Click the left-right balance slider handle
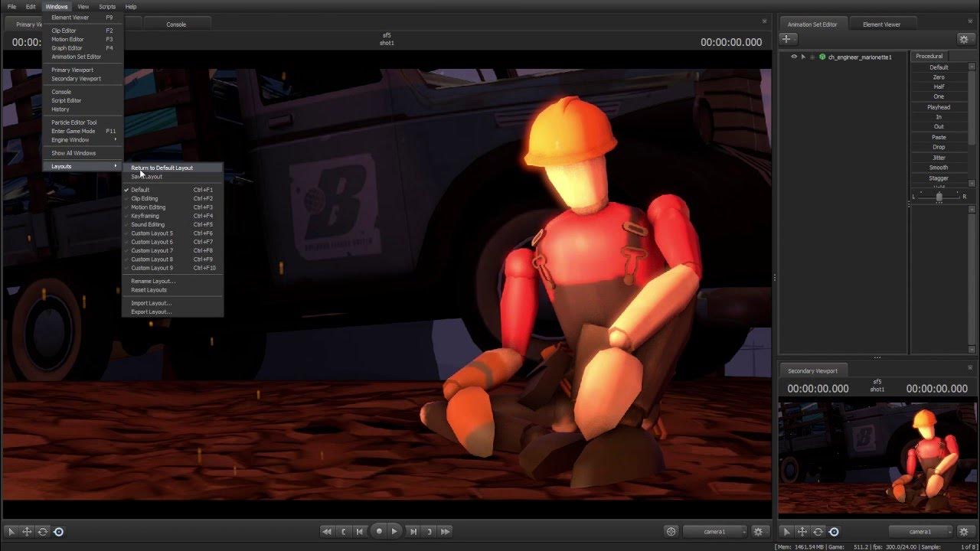980x551 pixels. [939, 197]
